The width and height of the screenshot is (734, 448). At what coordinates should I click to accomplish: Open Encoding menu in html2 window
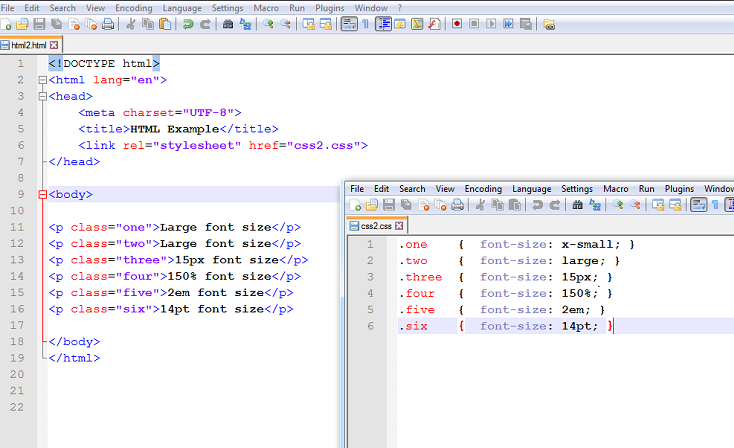134,8
